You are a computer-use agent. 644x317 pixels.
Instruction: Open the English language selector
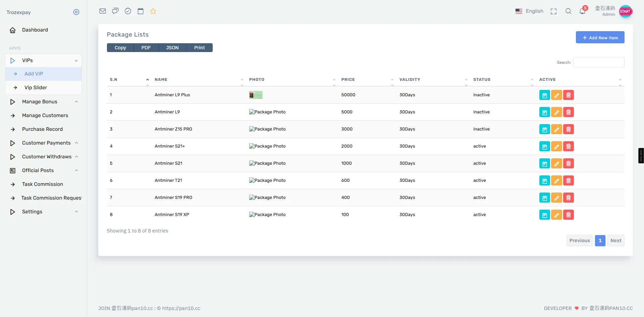pos(529,11)
